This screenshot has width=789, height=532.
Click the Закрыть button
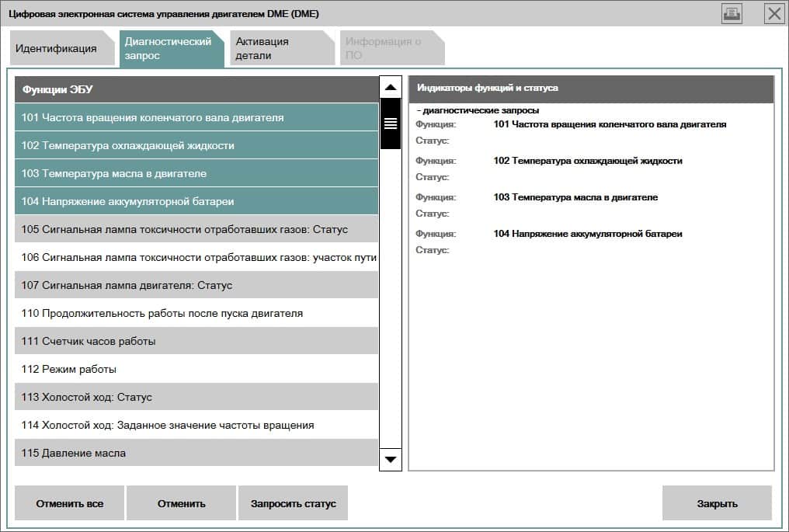click(717, 503)
